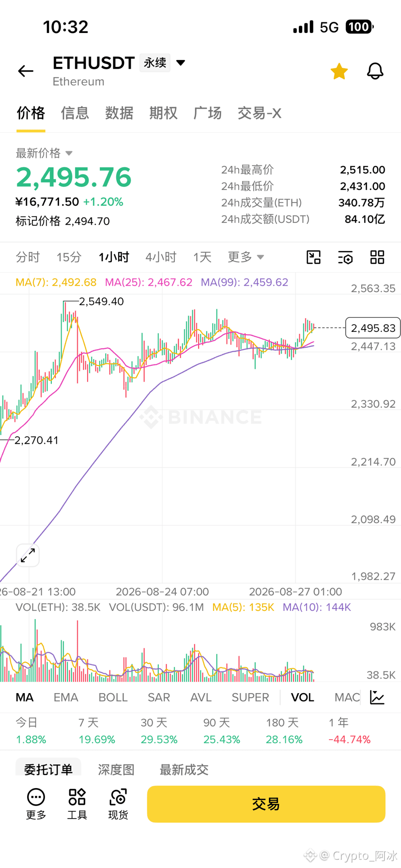This screenshot has height=868, width=401.
Task: Select the 4小时 chart interval
Action: click(161, 257)
